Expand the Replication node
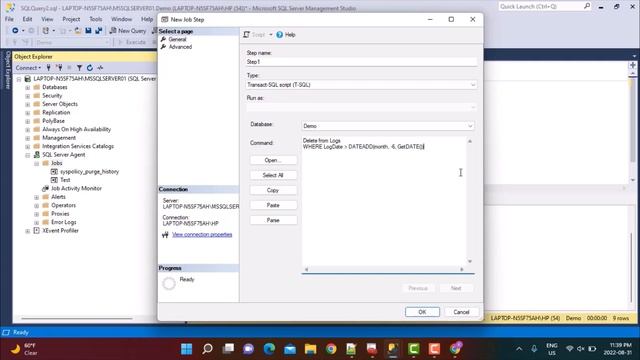 coord(28,113)
